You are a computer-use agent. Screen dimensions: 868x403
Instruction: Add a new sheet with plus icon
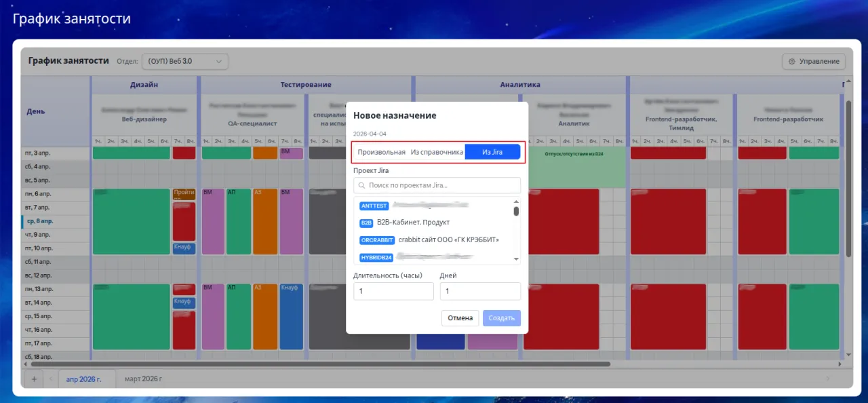coord(34,379)
